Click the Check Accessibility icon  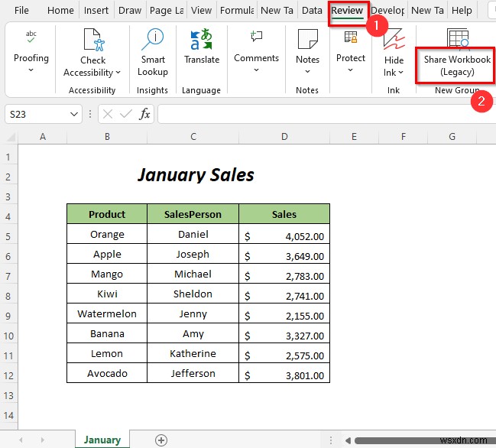[94, 40]
